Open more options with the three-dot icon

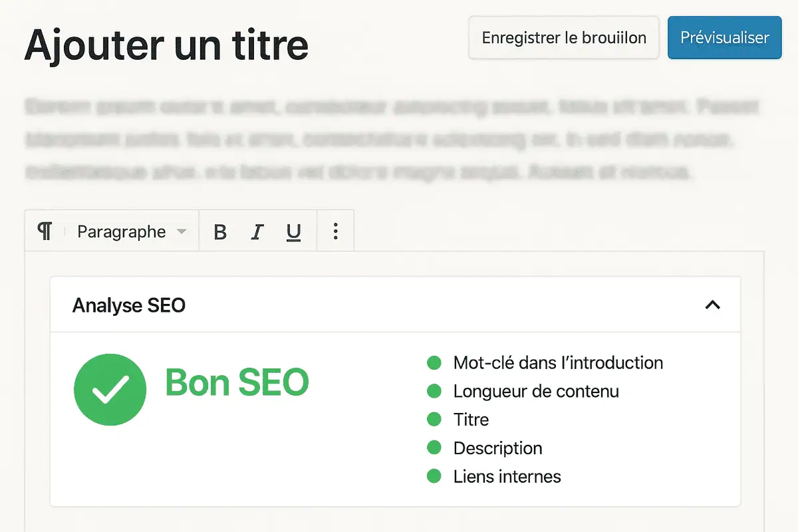click(335, 231)
